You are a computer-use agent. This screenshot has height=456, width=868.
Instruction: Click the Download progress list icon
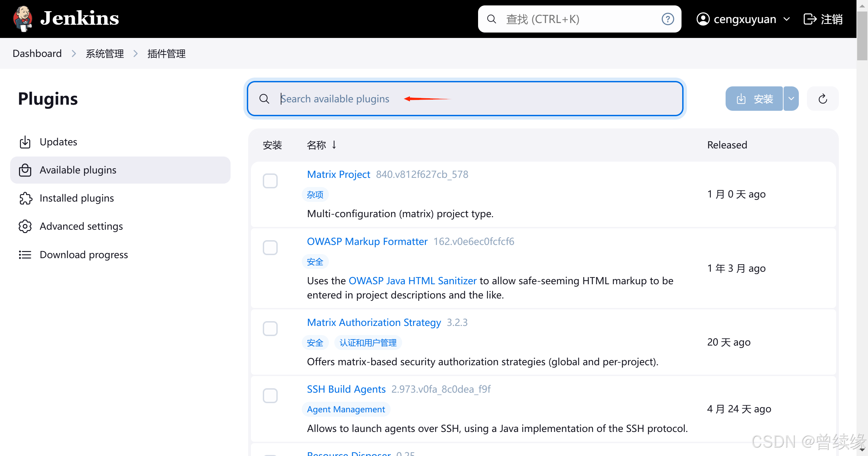click(25, 254)
